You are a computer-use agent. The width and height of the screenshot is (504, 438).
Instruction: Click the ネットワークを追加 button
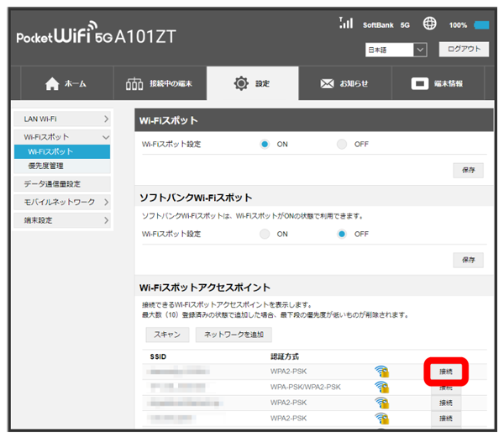click(234, 335)
